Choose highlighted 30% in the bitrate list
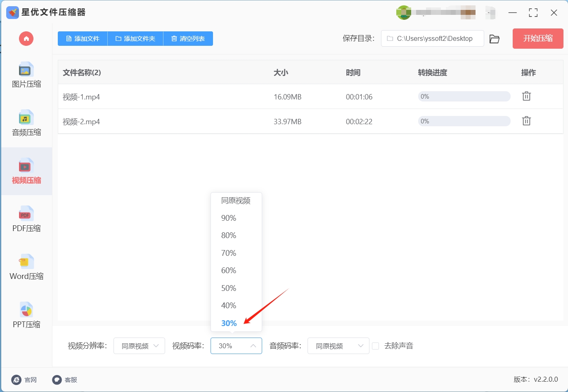 (236, 323)
